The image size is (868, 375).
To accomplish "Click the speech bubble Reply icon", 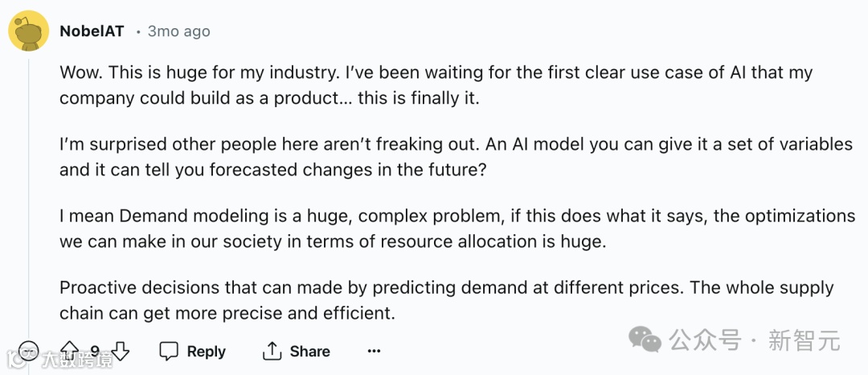I will (169, 352).
